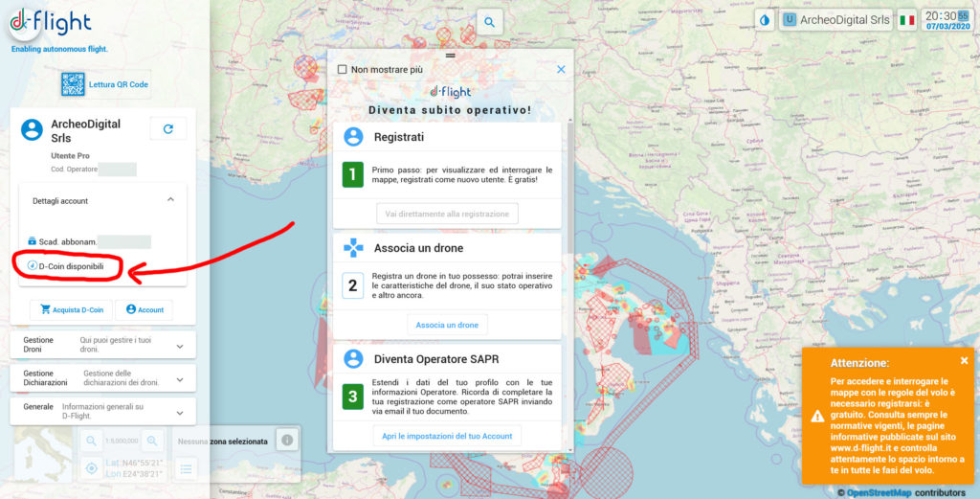Click the Italy overview mini-map thumbnail
Viewport: 980px width, 499px height.
tap(43, 455)
